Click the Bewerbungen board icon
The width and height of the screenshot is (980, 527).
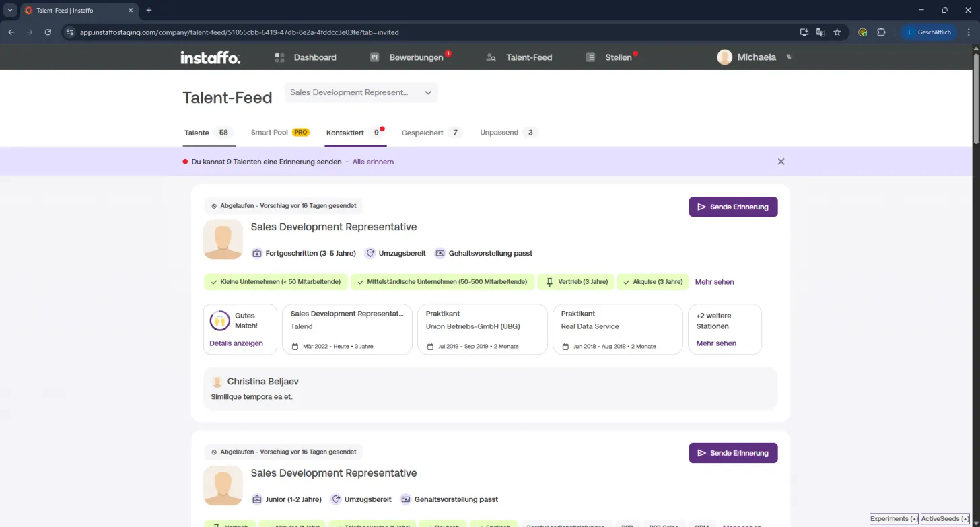[375, 58]
